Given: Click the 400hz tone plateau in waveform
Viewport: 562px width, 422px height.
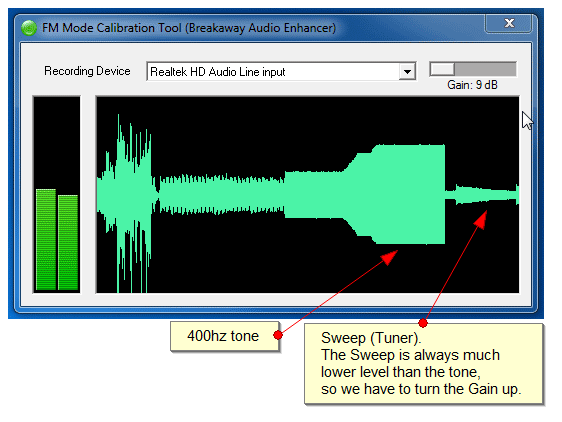Looking at the screenshot, I should [x=409, y=194].
